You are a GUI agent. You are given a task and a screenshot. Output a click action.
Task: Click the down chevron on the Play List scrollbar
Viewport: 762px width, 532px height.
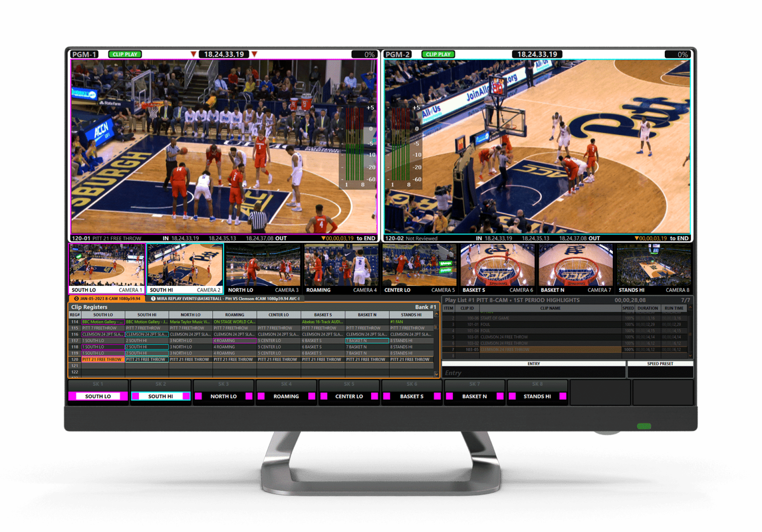(x=690, y=355)
